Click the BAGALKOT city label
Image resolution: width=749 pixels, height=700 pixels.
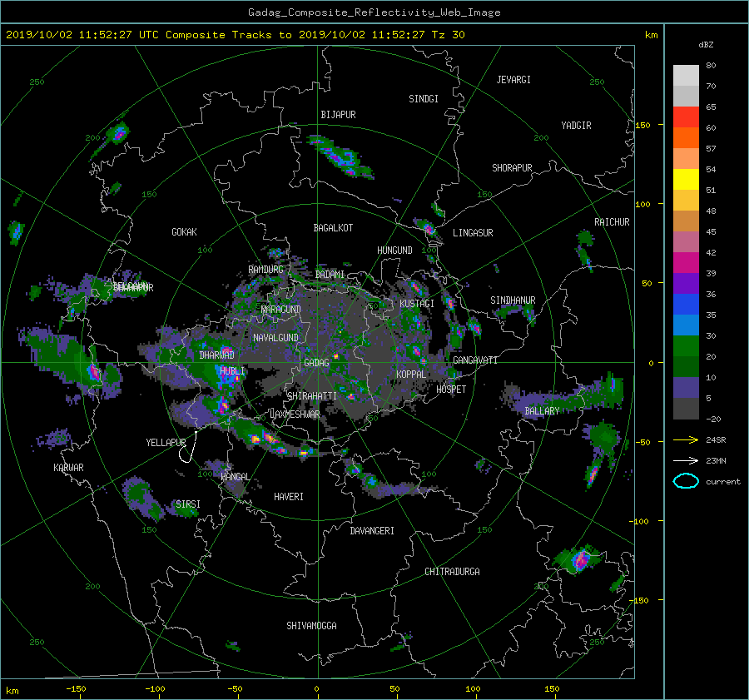333,228
